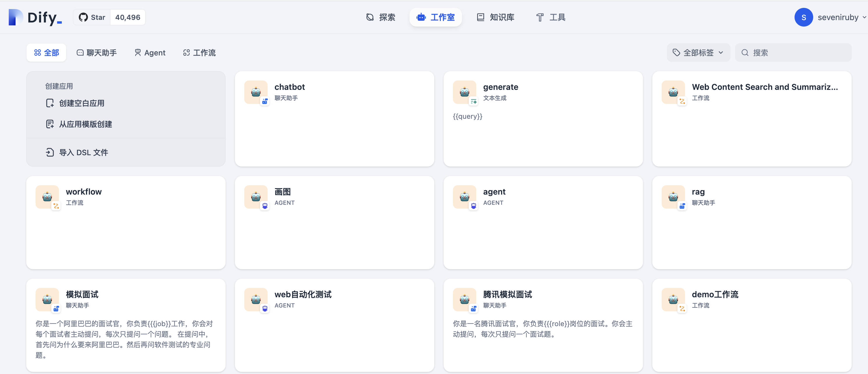Click the search magnifier icon
The height and width of the screenshot is (374, 868).
pyautogui.click(x=745, y=53)
